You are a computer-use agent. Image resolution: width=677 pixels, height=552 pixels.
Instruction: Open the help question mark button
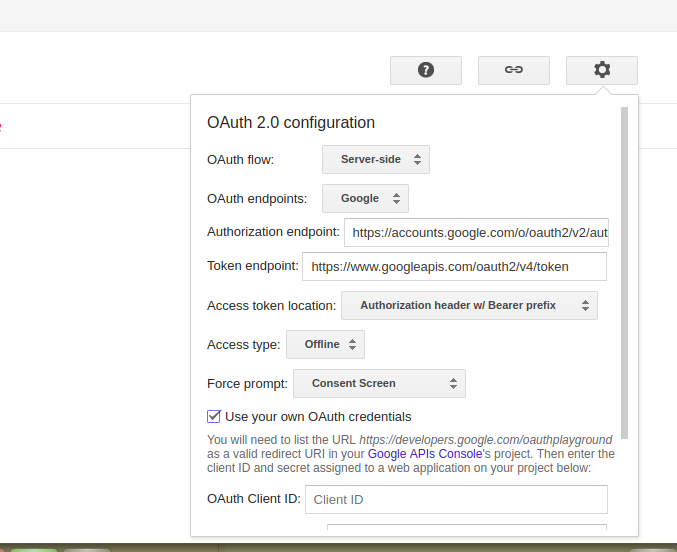coord(426,70)
